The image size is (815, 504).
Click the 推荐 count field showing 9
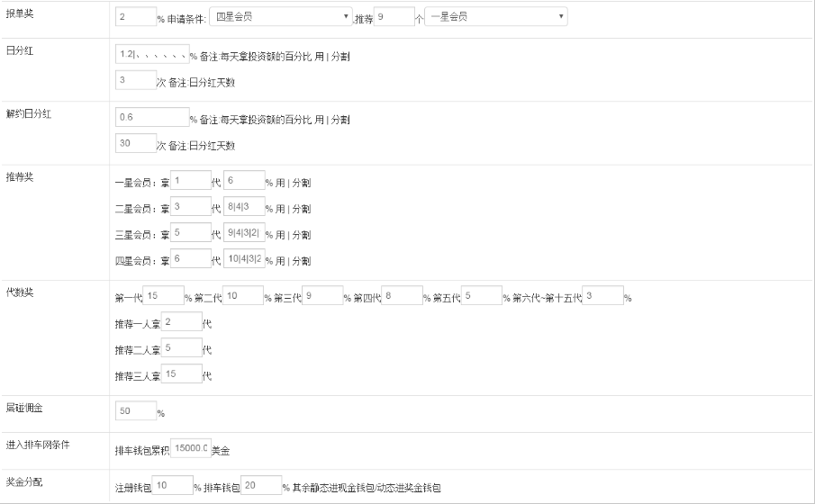394,16
